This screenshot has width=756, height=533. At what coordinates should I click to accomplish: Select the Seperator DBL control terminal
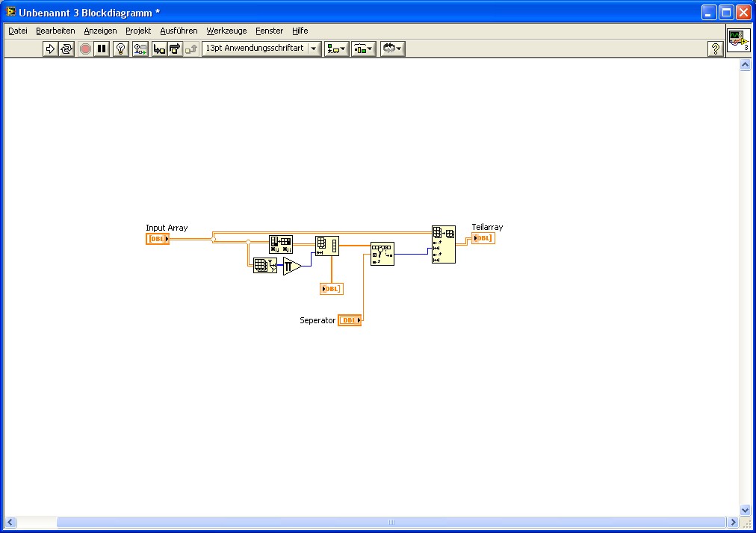pos(350,320)
